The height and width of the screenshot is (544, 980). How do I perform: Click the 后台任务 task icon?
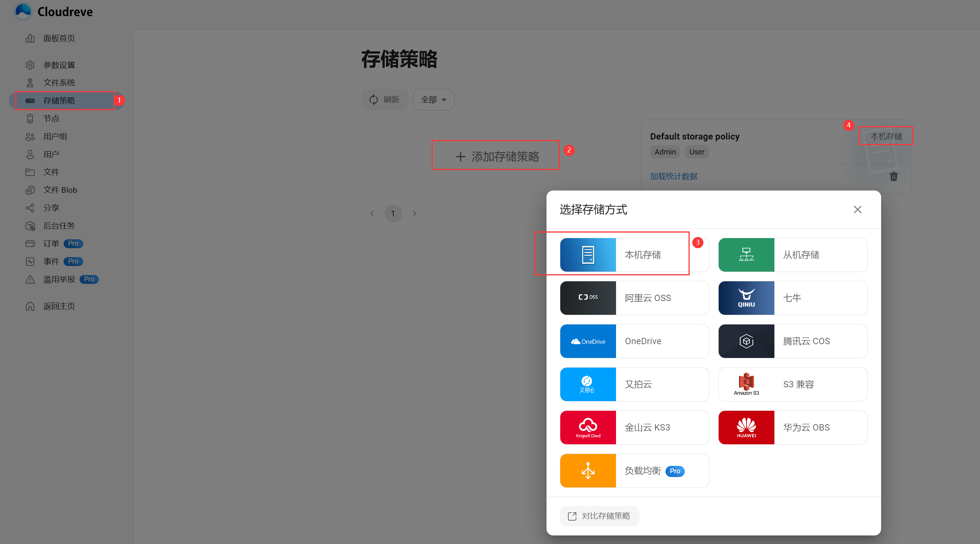pos(30,226)
